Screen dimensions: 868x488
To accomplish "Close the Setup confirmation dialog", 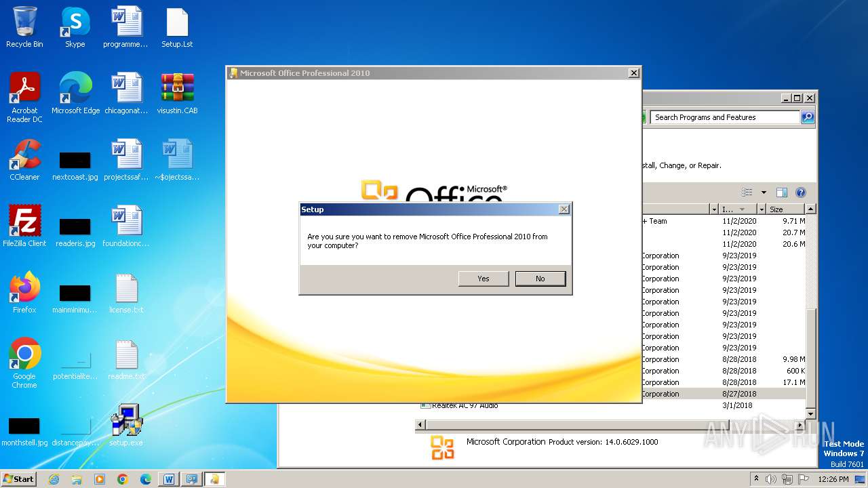I will tap(564, 209).
